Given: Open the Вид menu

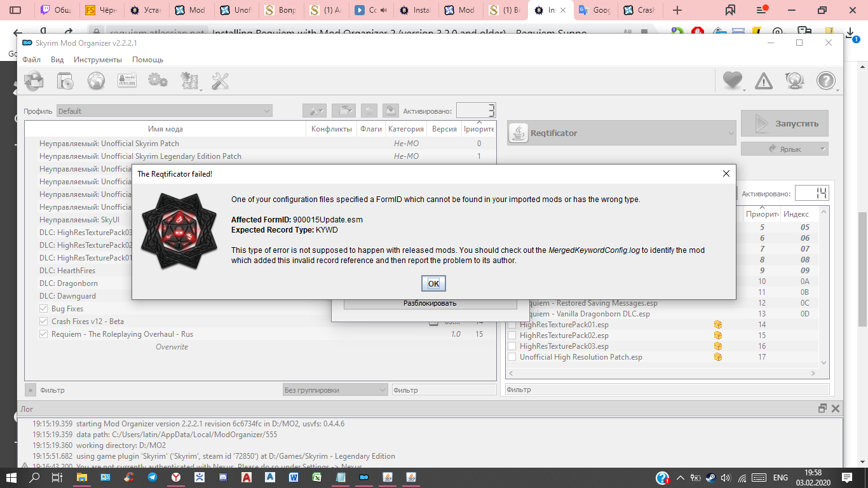Looking at the screenshot, I should tap(57, 60).
